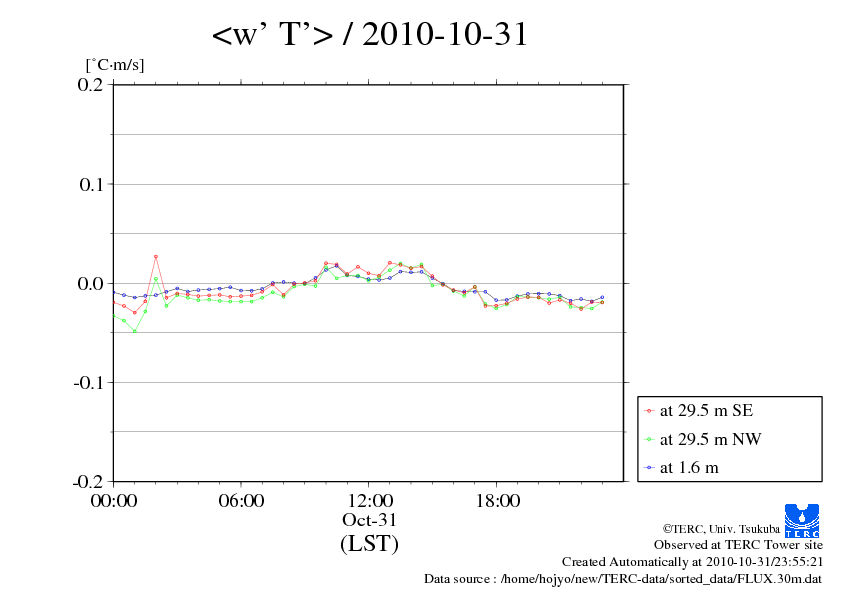Select legend entry 'at 29.5 m NW'

(x=710, y=439)
